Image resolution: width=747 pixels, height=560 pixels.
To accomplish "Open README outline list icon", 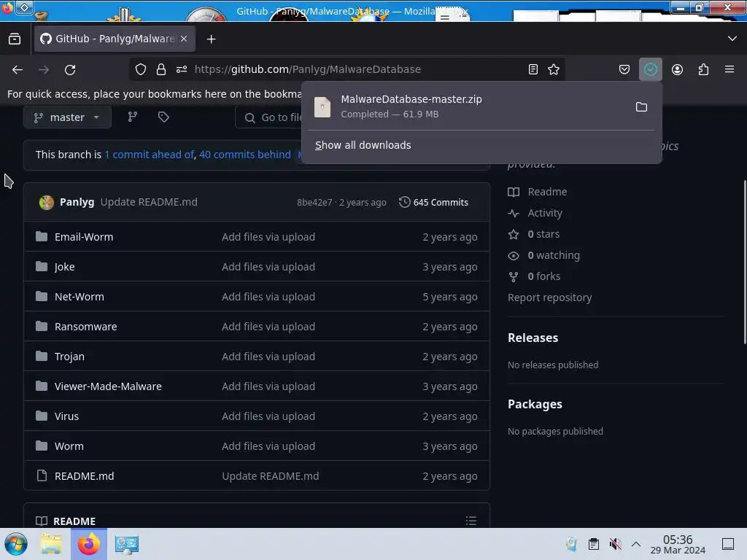I will pos(471,521).
